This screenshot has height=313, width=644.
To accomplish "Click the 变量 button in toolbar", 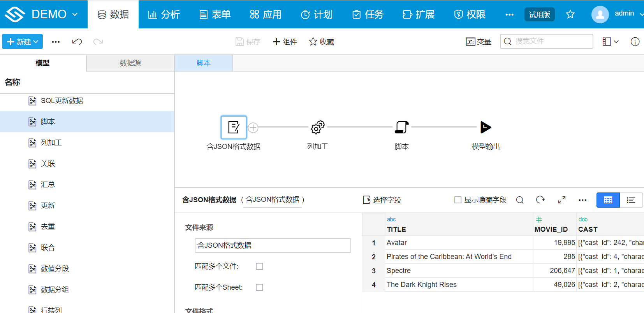I will (x=479, y=42).
